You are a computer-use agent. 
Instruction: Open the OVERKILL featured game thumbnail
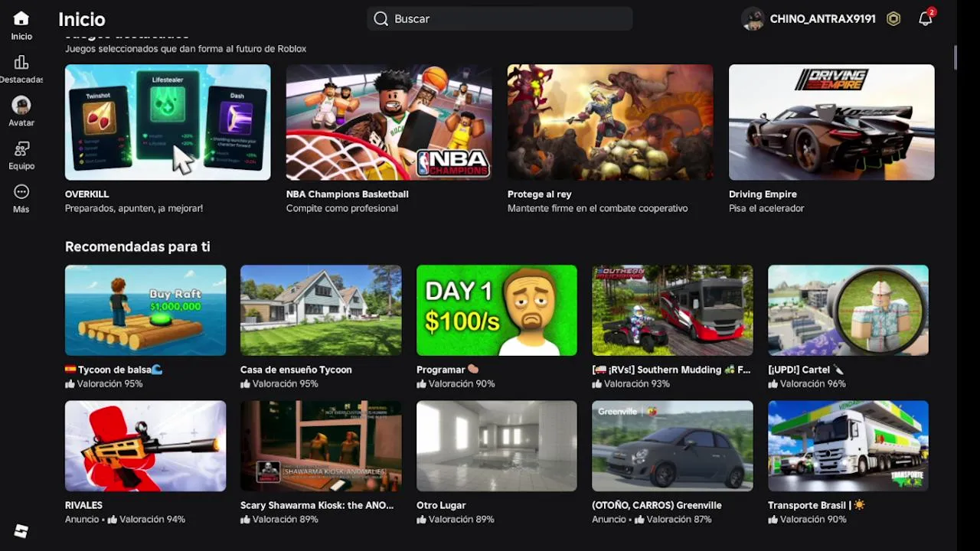(x=168, y=122)
